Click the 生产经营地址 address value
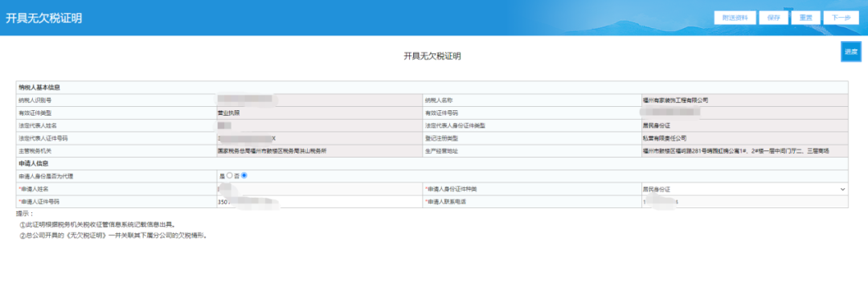This screenshot has height=295, width=868. click(735, 151)
